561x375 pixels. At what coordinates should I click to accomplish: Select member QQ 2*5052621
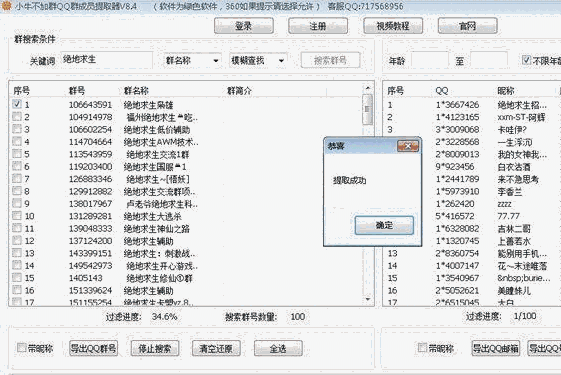click(457, 291)
